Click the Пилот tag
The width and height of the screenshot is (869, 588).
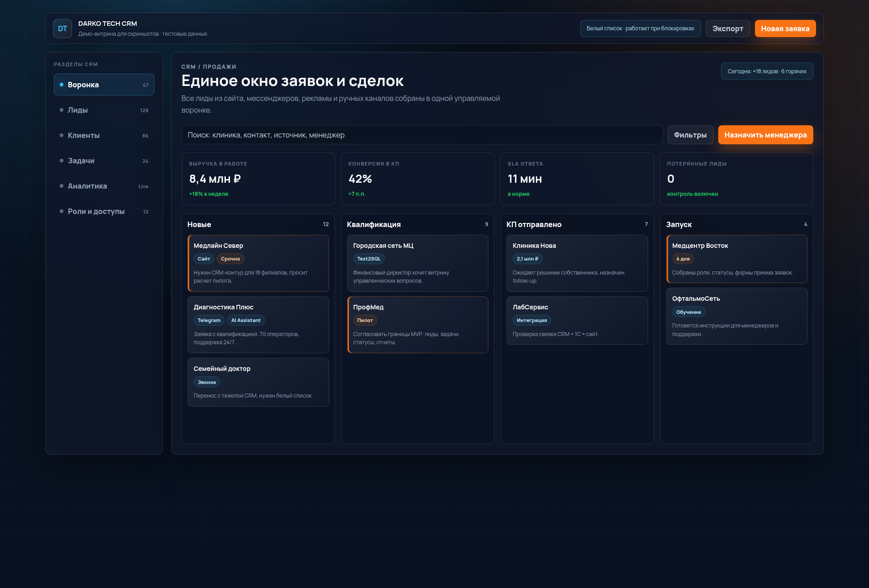point(365,320)
